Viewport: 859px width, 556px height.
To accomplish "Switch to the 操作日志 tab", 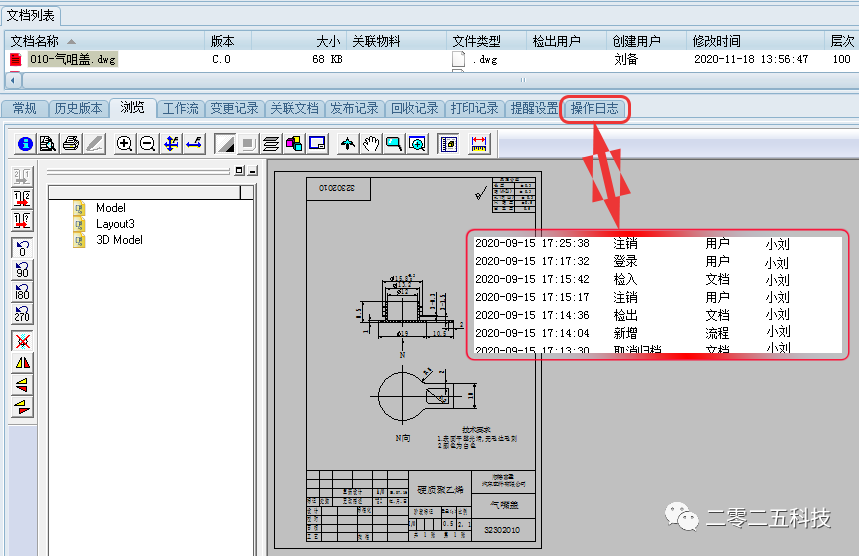I will [x=594, y=108].
